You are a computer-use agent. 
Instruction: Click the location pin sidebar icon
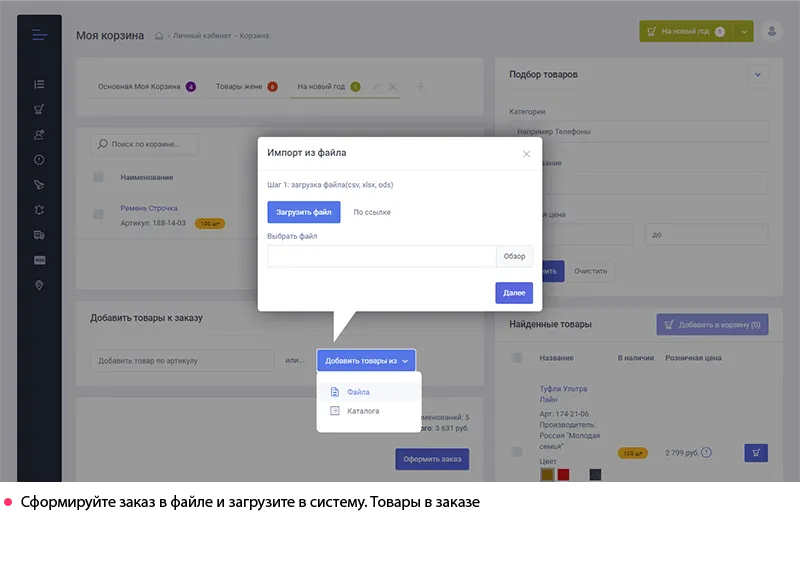pyautogui.click(x=39, y=285)
